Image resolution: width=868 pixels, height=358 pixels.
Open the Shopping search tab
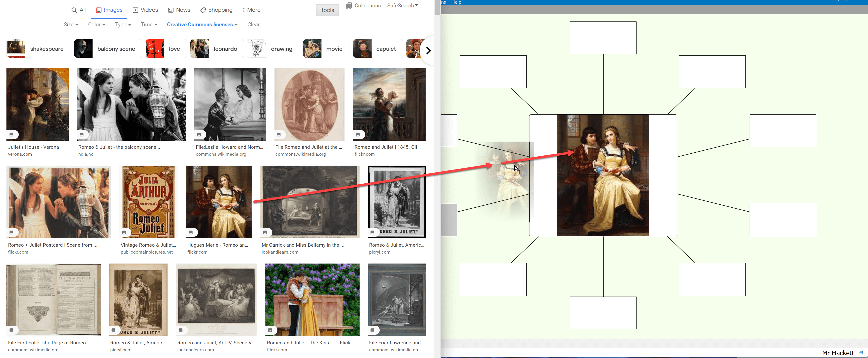click(216, 10)
